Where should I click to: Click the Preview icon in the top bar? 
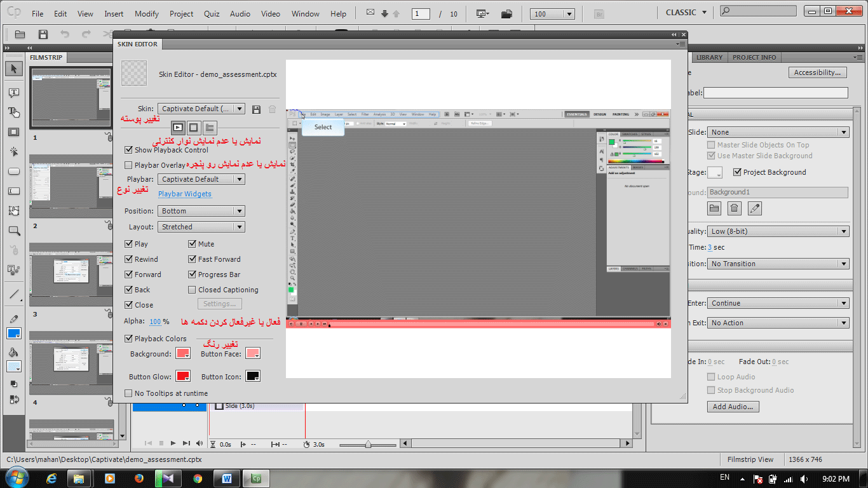click(482, 13)
